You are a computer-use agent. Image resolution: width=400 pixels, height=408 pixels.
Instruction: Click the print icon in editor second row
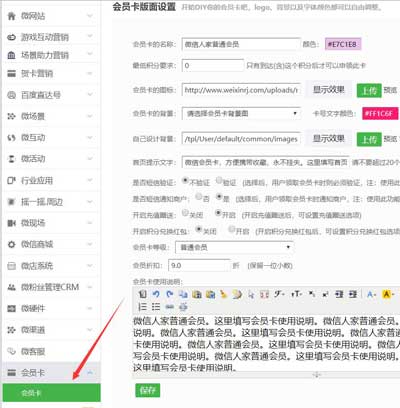pos(183,307)
